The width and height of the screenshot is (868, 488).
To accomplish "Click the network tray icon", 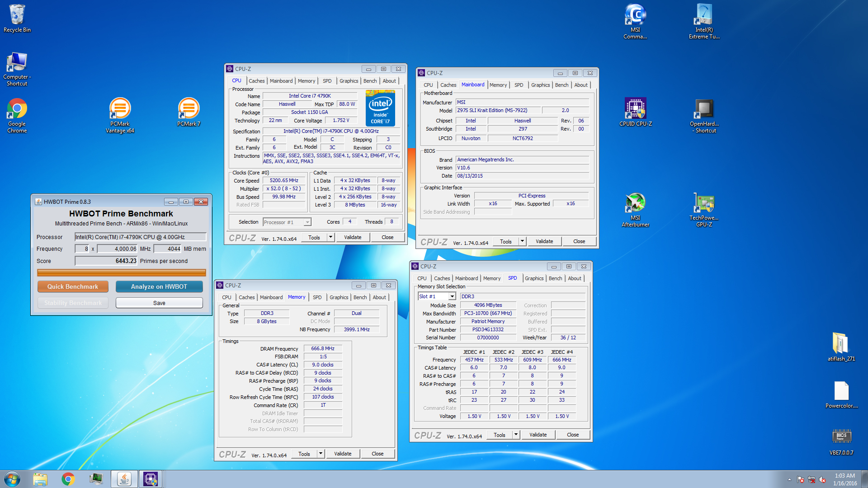I will (x=811, y=479).
